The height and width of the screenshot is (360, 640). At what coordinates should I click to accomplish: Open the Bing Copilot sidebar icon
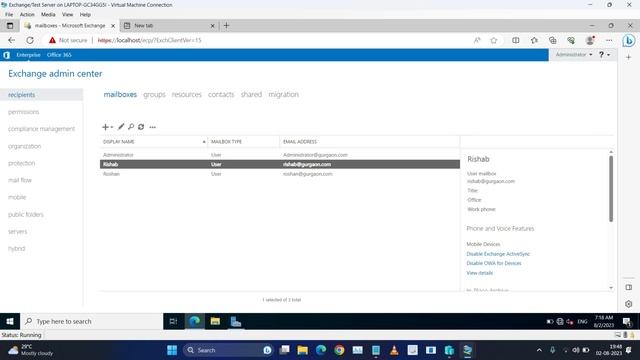pyautogui.click(x=629, y=41)
